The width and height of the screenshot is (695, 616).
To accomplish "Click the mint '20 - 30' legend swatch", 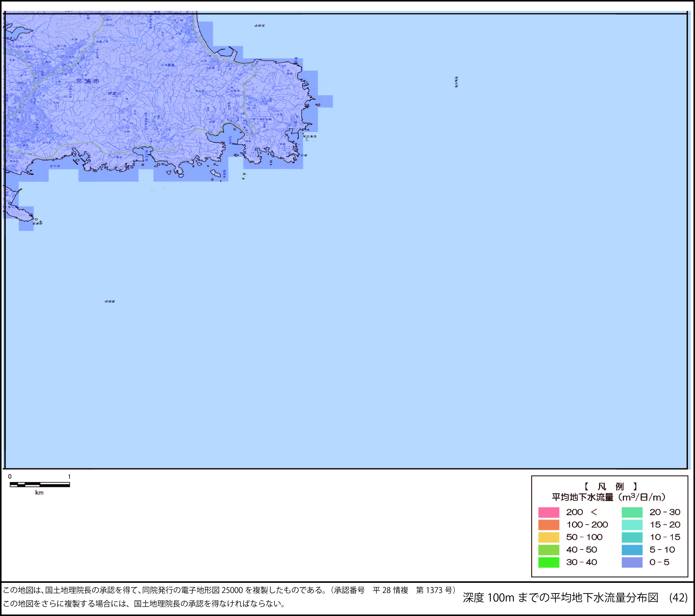I will 632,512.
